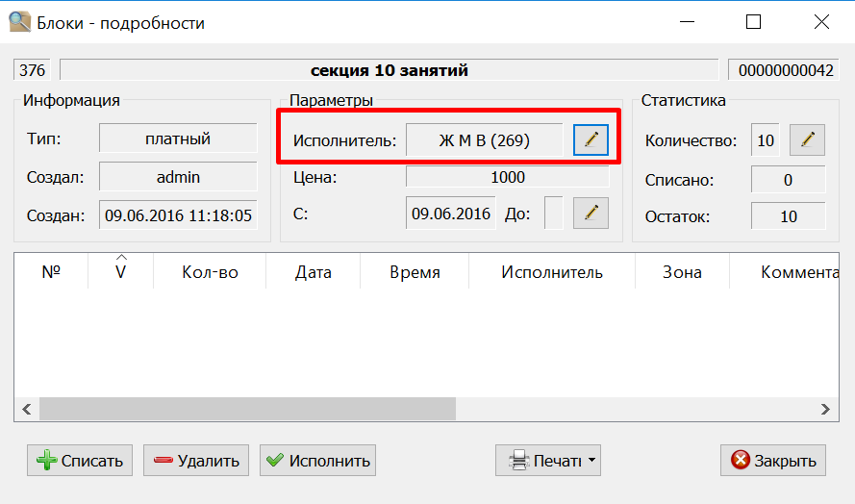Close the window with title bar X

pyautogui.click(x=821, y=22)
